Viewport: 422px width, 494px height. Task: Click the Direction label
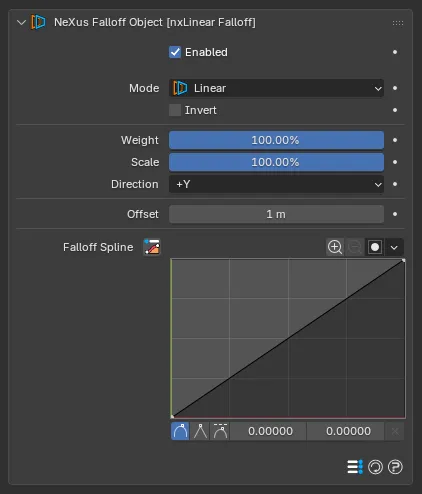[x=135, y=184]
